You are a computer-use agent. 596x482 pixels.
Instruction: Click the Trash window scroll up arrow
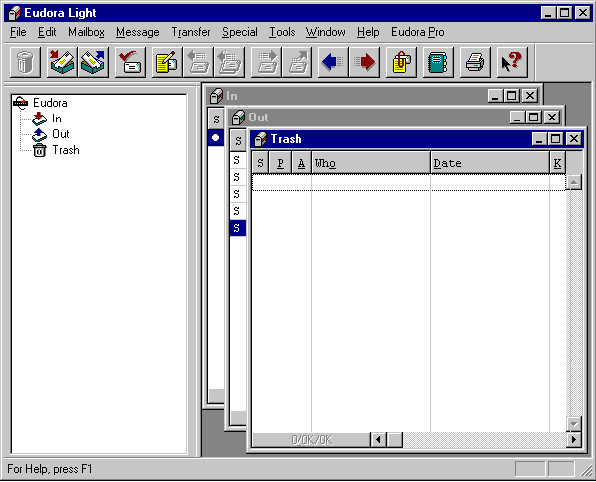574,182
